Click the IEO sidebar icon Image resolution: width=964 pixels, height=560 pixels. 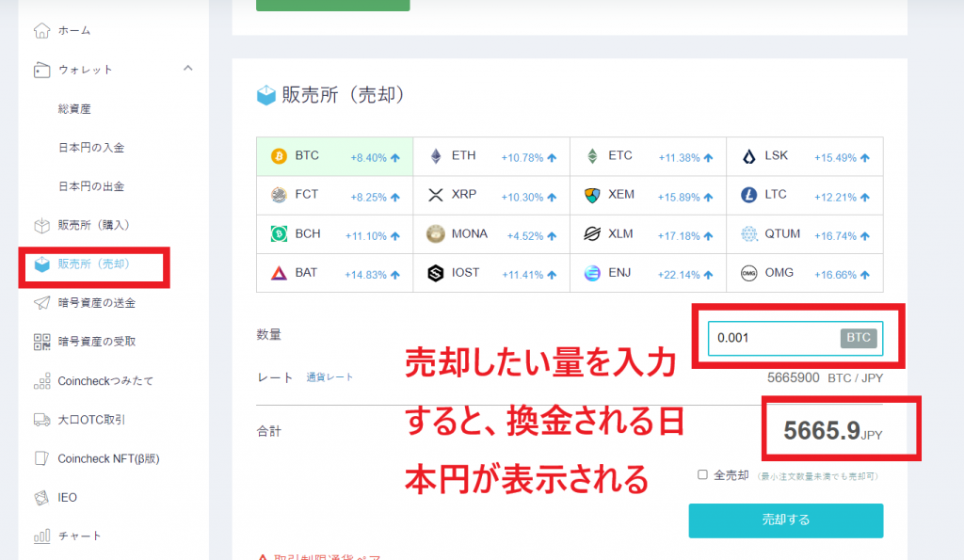[x=41, y=497]
